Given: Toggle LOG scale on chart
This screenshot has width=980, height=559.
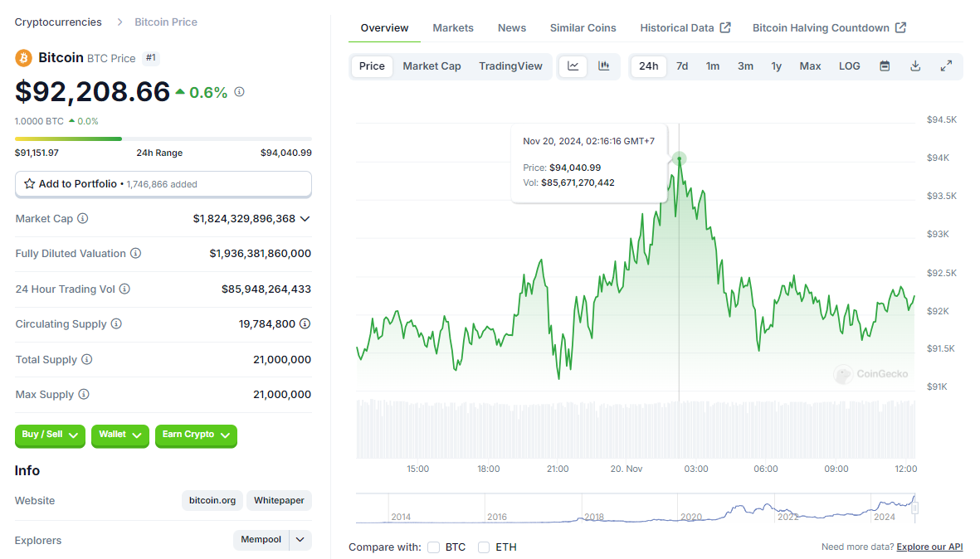Looking at the screenshot, I should [x=850, y=66].
